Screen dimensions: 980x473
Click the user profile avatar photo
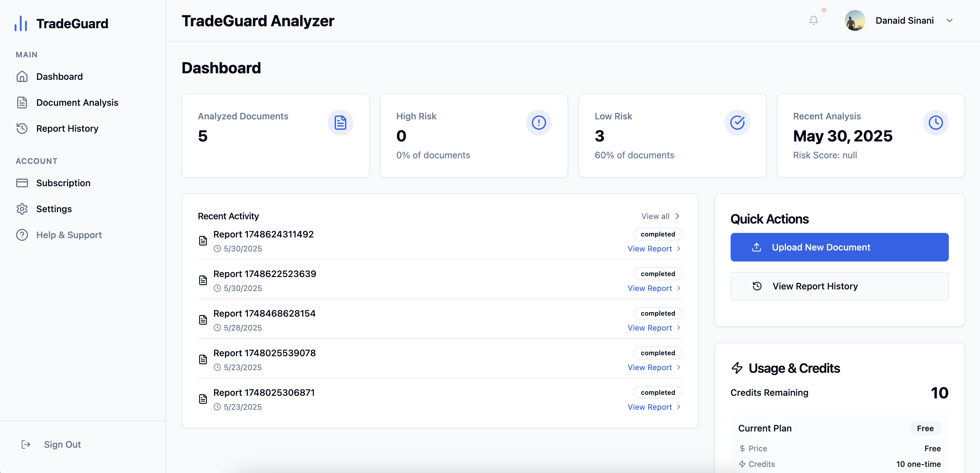point(855,20)
